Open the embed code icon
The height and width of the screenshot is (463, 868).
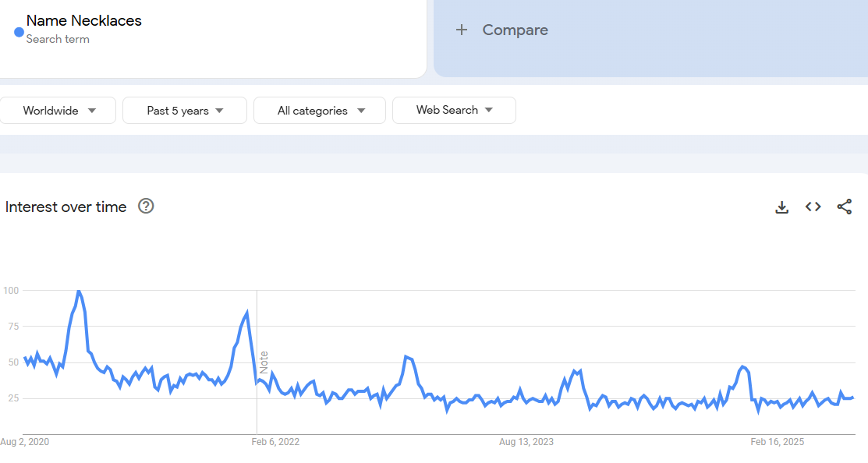[x=813, y=207]
